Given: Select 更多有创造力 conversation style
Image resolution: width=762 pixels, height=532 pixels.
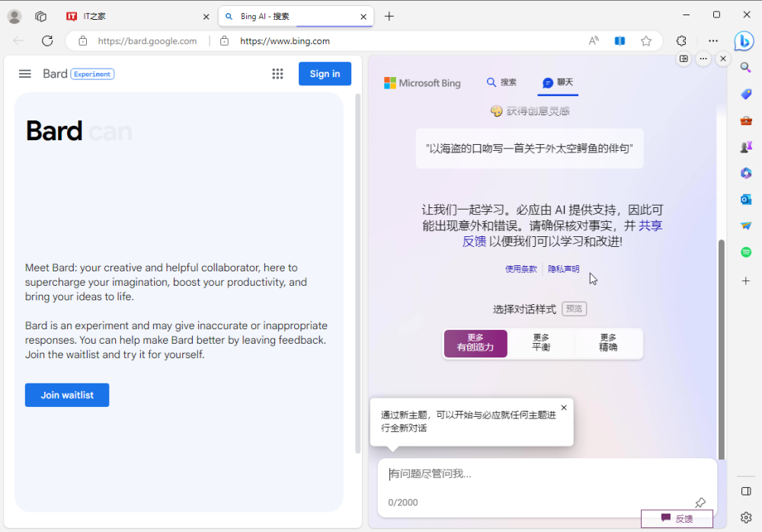Looking at the screenshot, I should pos(475,343).
